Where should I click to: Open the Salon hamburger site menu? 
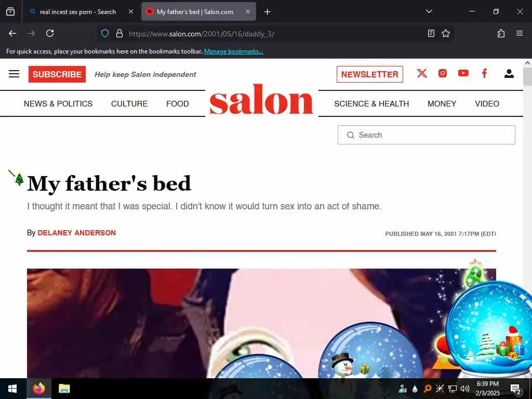tap(14, 74)
